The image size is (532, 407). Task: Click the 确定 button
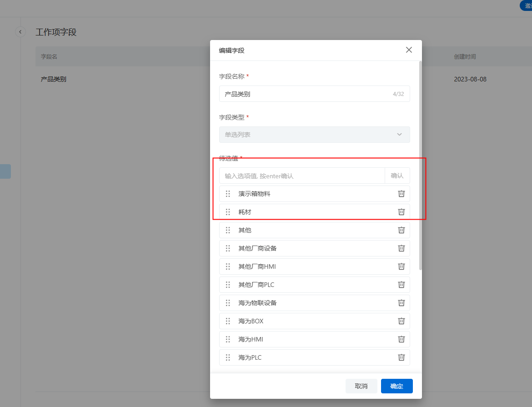click(x=396, y=386)
